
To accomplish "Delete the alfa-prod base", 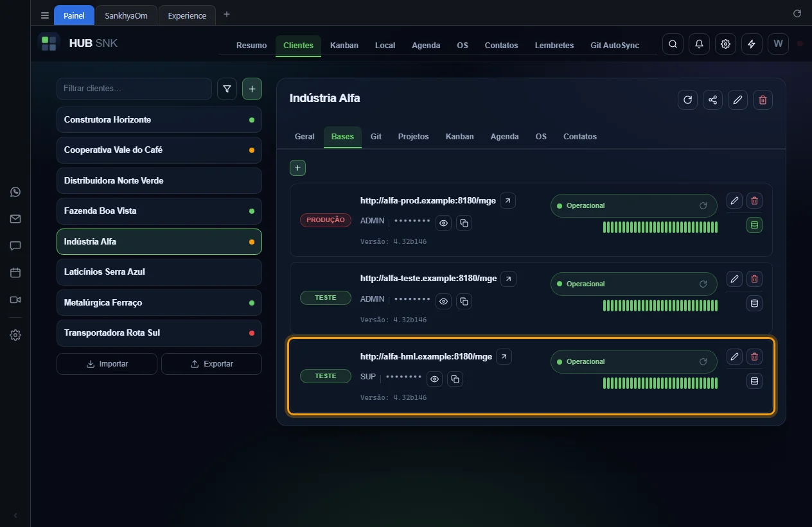I will 755,200.
